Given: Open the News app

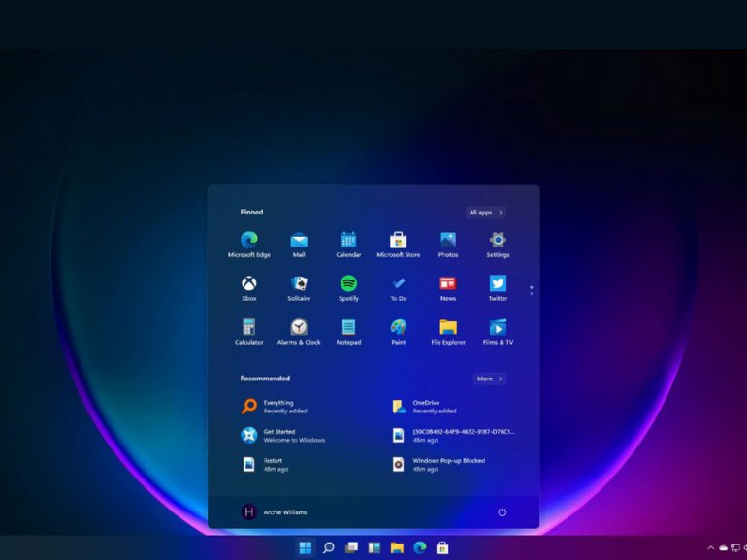Looking at the screenshot, I should pos(448,288).
